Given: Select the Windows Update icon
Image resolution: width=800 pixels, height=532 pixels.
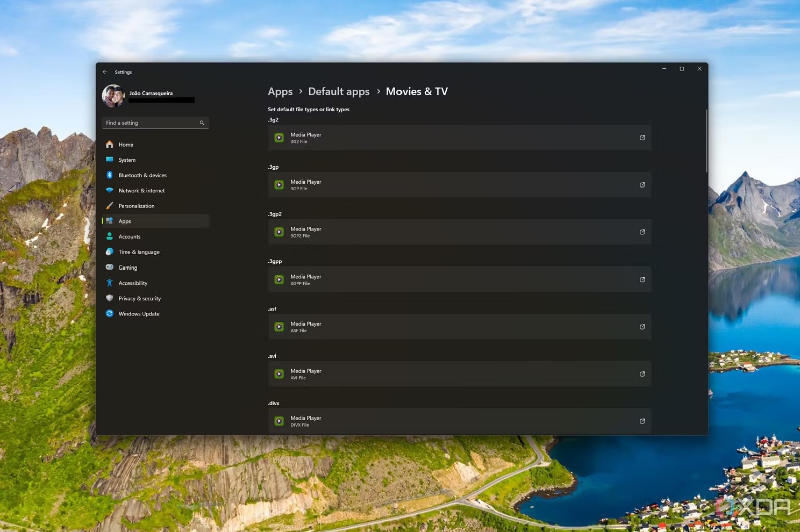Looking at the screenshot, I should pos(110,314).
